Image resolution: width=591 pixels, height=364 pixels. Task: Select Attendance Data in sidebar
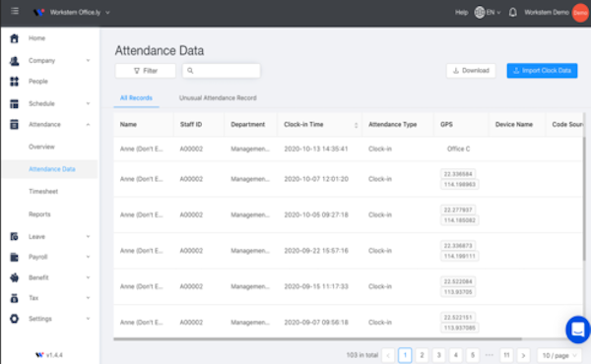pos(50,169)
